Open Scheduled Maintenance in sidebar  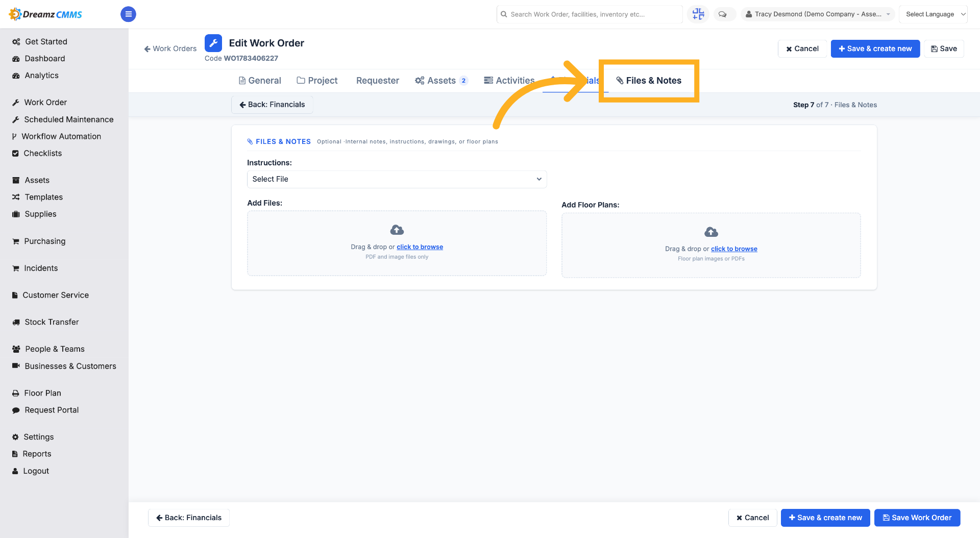point(63,119)
